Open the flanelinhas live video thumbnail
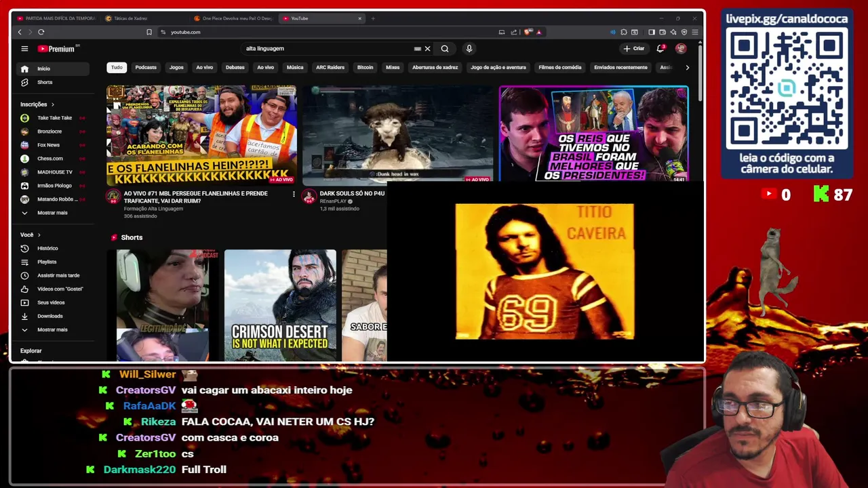 [201, 135]
